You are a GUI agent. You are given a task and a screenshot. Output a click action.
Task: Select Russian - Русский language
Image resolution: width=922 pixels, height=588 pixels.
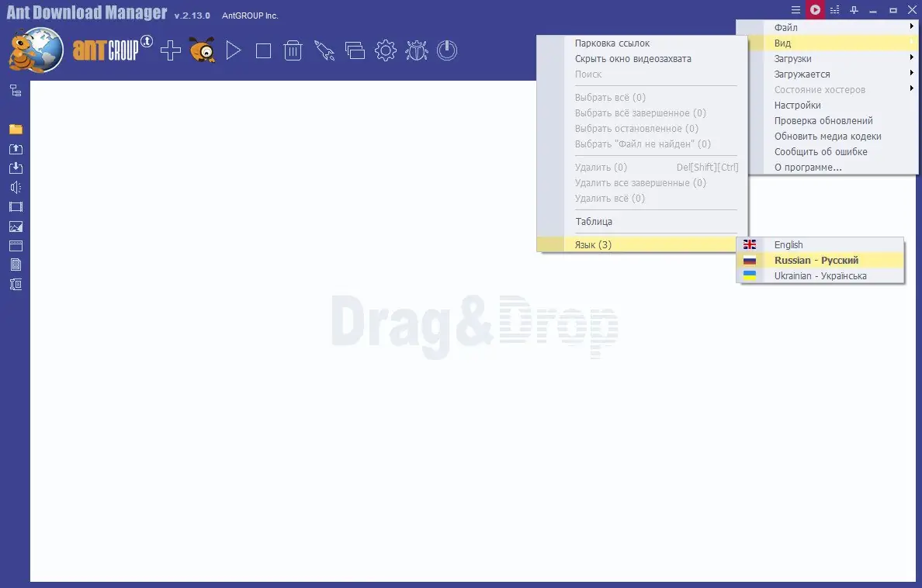(820, 260)
